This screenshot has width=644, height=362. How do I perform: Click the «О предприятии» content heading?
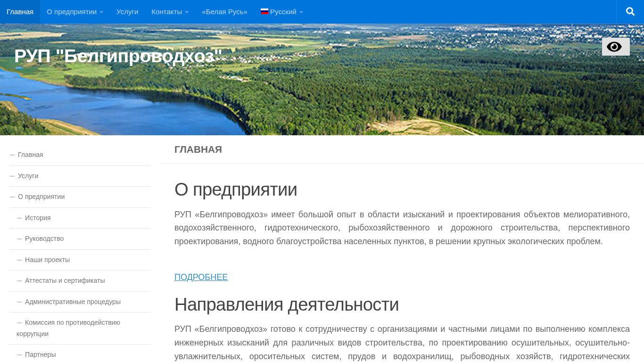[x=236, y=189]
